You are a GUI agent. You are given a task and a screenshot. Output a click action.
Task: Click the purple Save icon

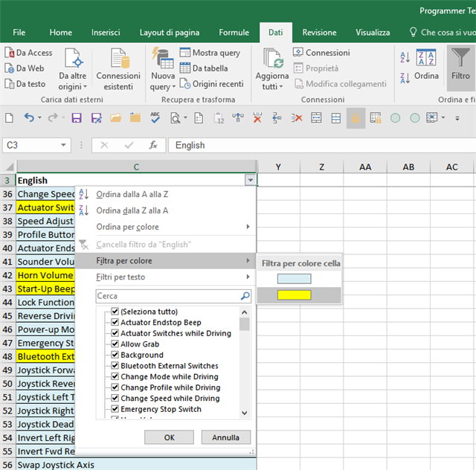click(77, 117)
